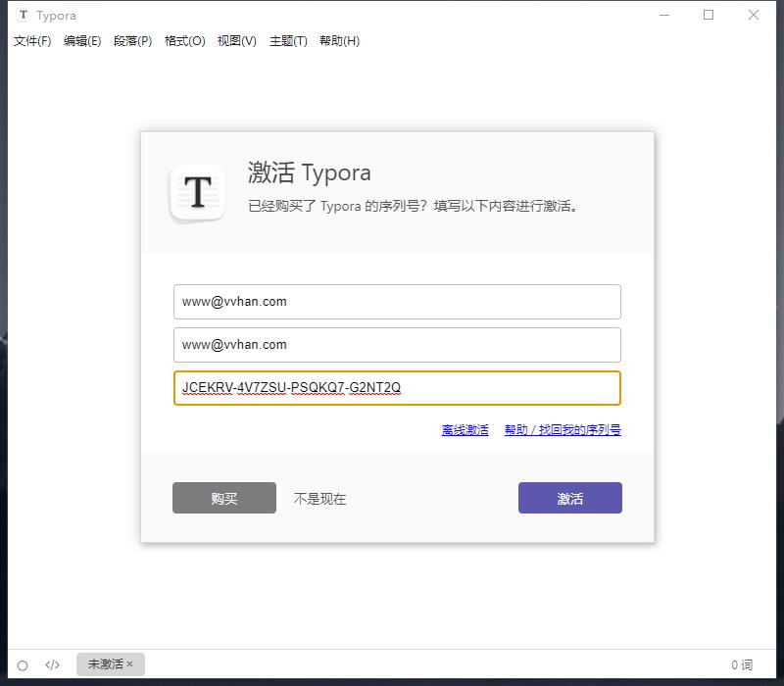Open the 视图(V) menu
Image resolution: width=784 pixels, height=686 pixels.
tap(237, 41)
